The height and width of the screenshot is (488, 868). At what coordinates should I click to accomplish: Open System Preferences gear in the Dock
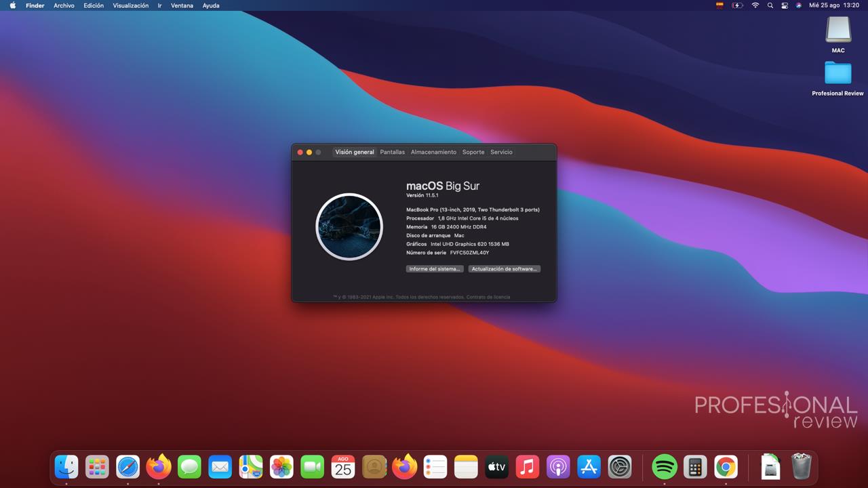point(620,466)
